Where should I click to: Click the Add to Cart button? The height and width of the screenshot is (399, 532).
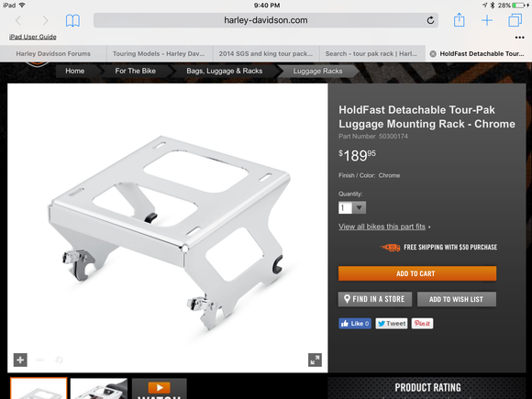tap(417, 273)
